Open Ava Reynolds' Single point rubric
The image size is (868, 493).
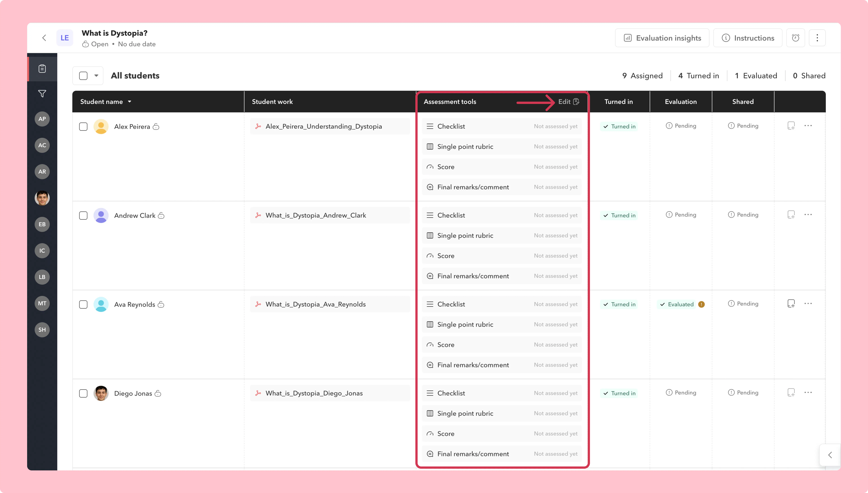pyautogui.click(x=502, y=325)
